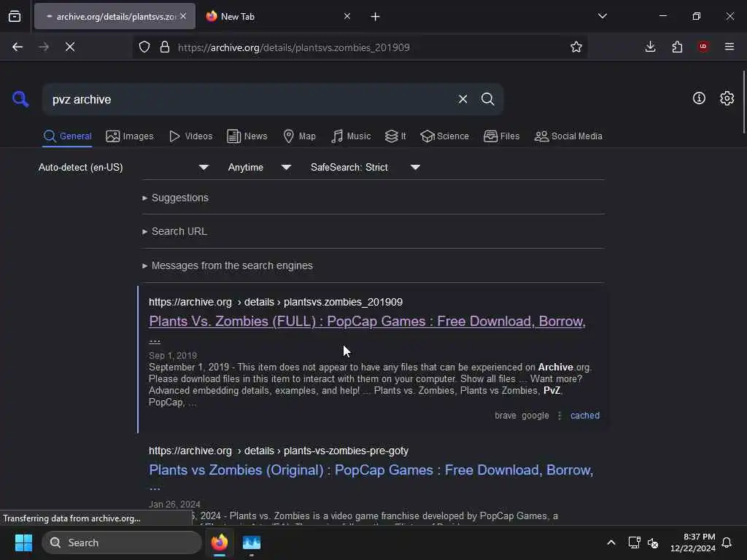Switch to Map category
The height and width of the screenshot is (560, 747).
click(300, 136)
